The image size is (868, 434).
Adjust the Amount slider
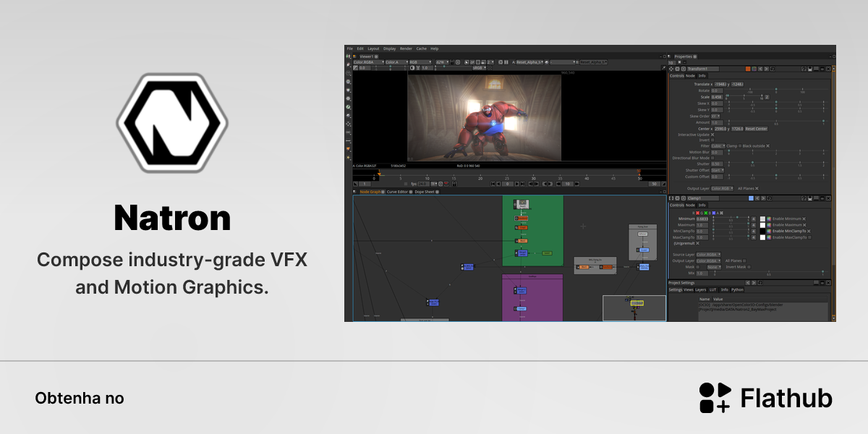(775, 122)
